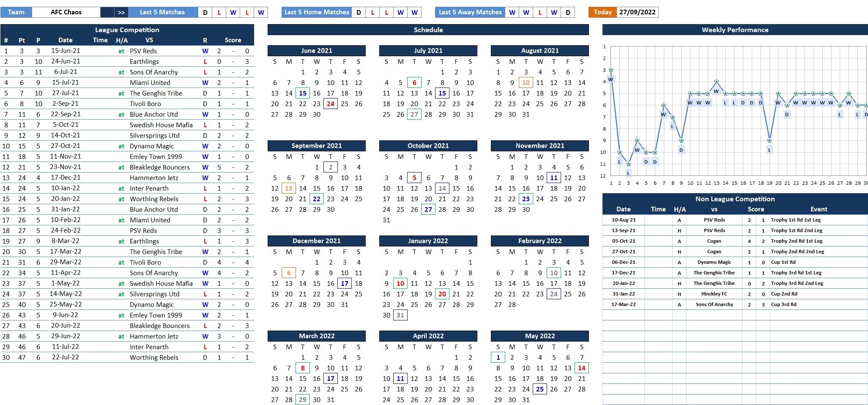The image size is (868, 405).
Task: Select highlighted day 8 in March 2022 calendar
Action: 303,368
